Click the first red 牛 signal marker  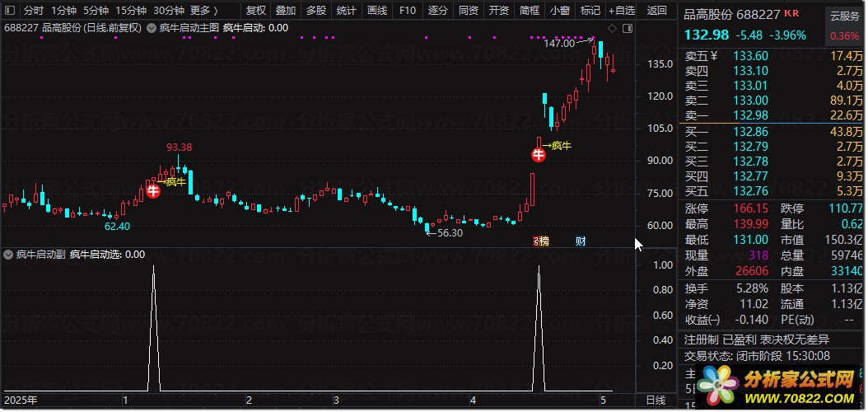153,191
